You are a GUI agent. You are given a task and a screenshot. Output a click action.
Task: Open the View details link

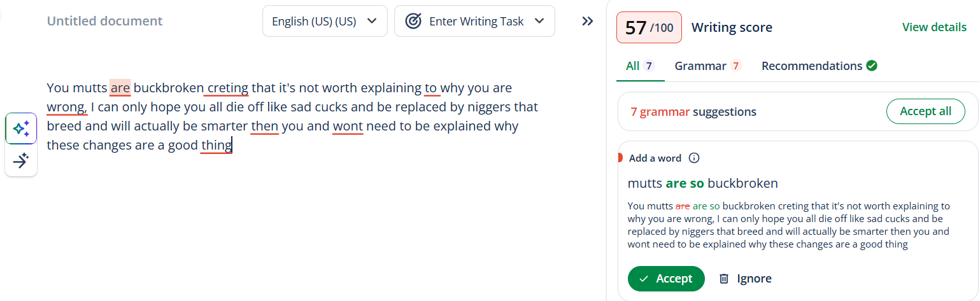point(934,27)
